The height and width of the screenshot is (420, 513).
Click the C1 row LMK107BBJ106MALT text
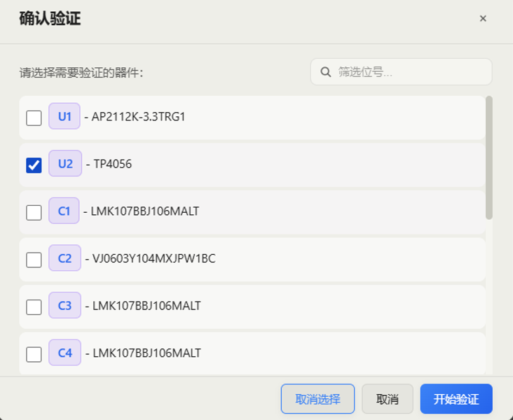coord(144,211)
